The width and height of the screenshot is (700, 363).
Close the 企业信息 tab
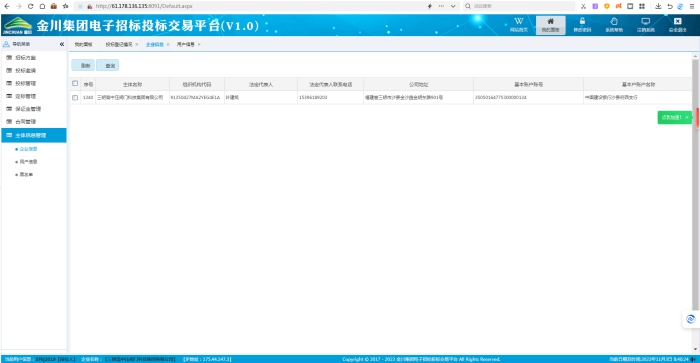tap(168, 44)
